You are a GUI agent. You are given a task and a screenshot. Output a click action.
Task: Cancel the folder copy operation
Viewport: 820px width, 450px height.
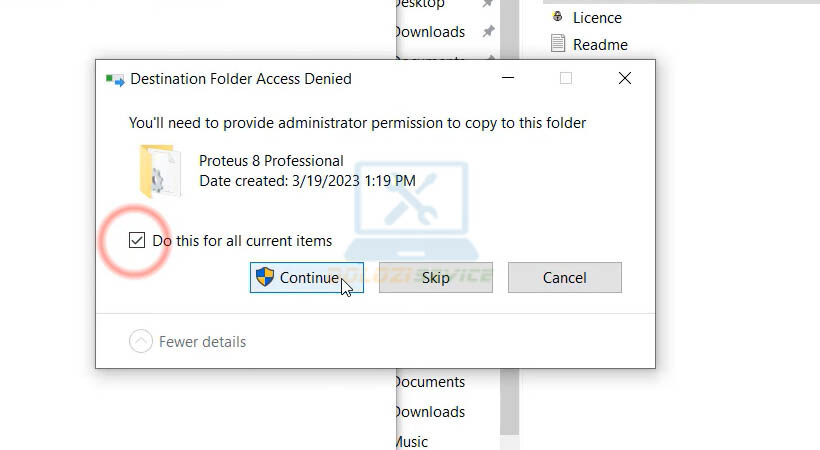(x=564, y=278)
